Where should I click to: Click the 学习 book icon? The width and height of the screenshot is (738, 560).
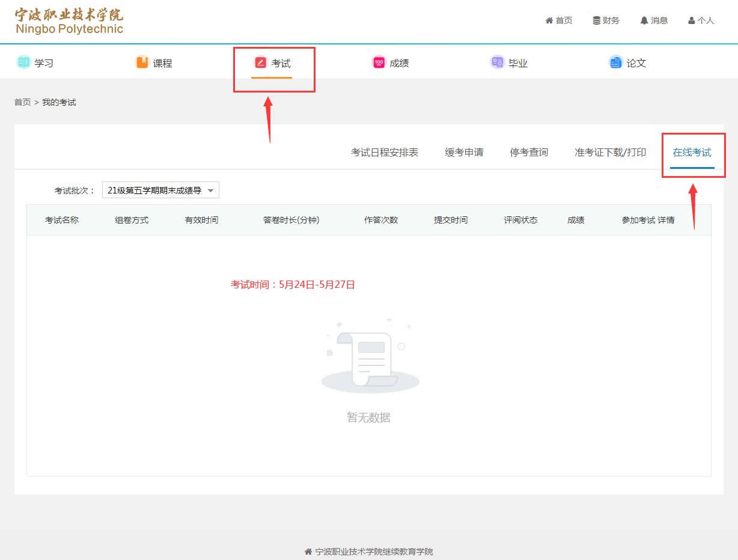23,62
